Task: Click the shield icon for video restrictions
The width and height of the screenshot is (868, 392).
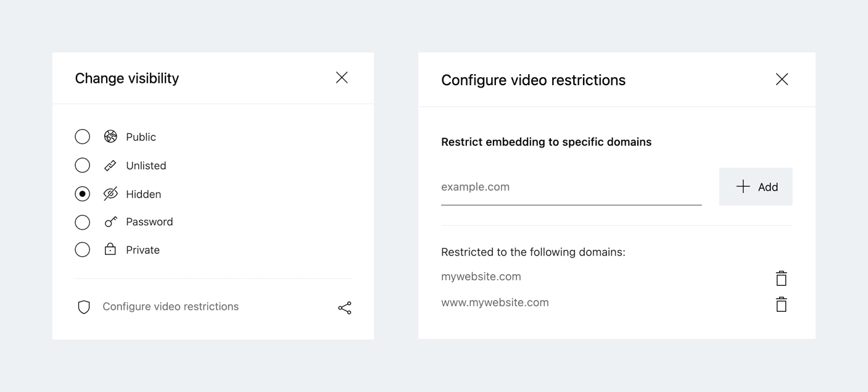Action: 84,307
